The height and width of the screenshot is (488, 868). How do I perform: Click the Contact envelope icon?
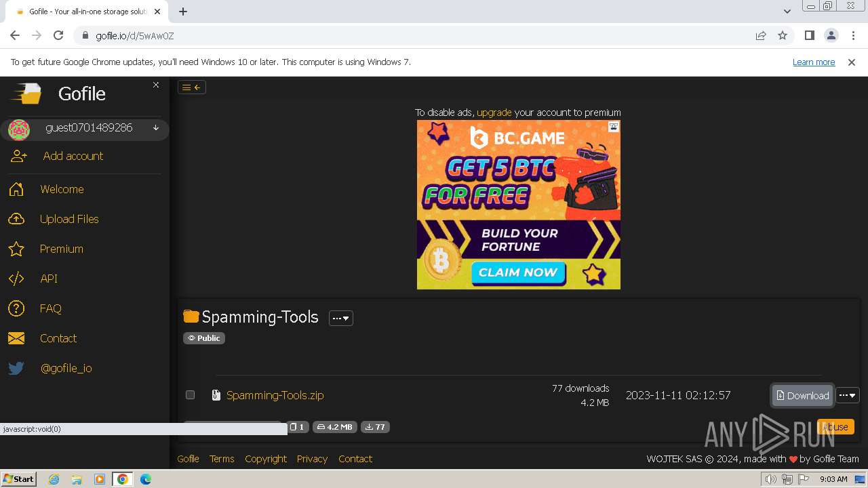tap(16, 338)
